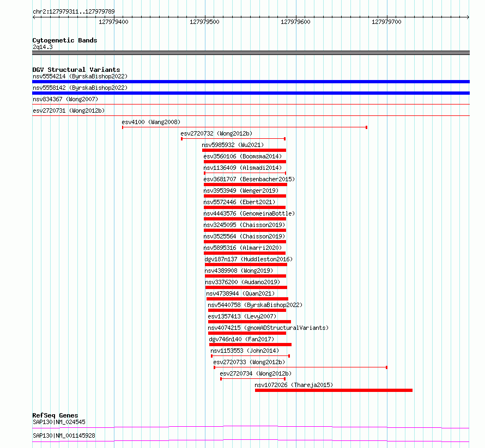This screenshot has width=485, height=448.
Task: Open variant dgv746n140 (Fan2017)
Action: click(x=241, y=339)
